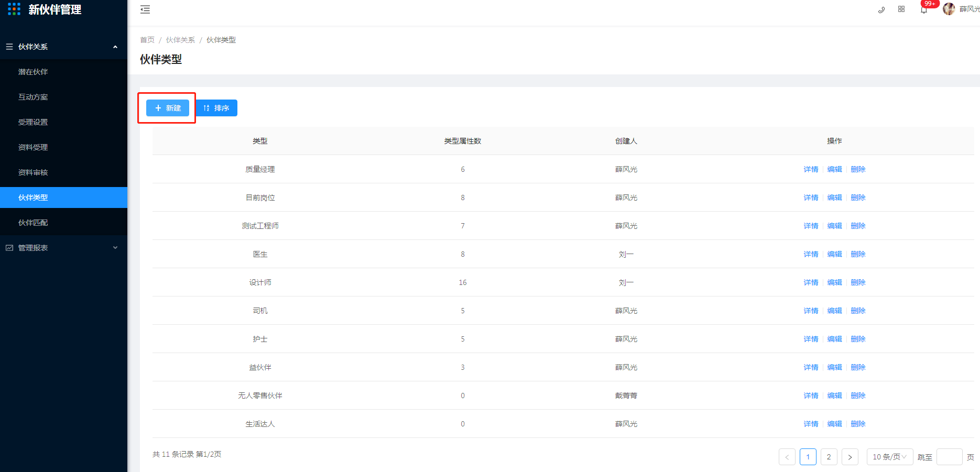Edit the 设计师 row
Image resolution: width=980 pixels, height=472 pixels.
834,282
